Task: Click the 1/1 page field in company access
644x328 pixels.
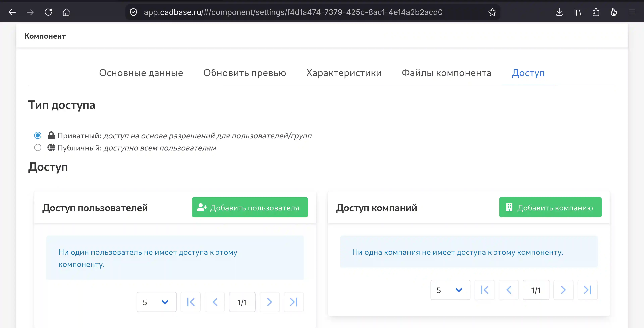Action: click(536, 290)
